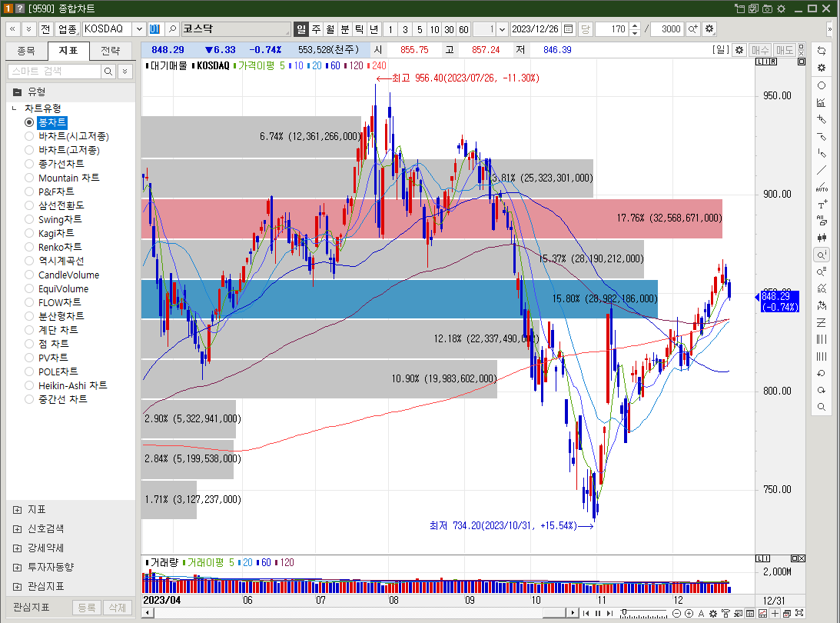Select CandleVolume chart type
This screenshot has height=623, width=840.
pyautogui.click(x=29, y=275)
